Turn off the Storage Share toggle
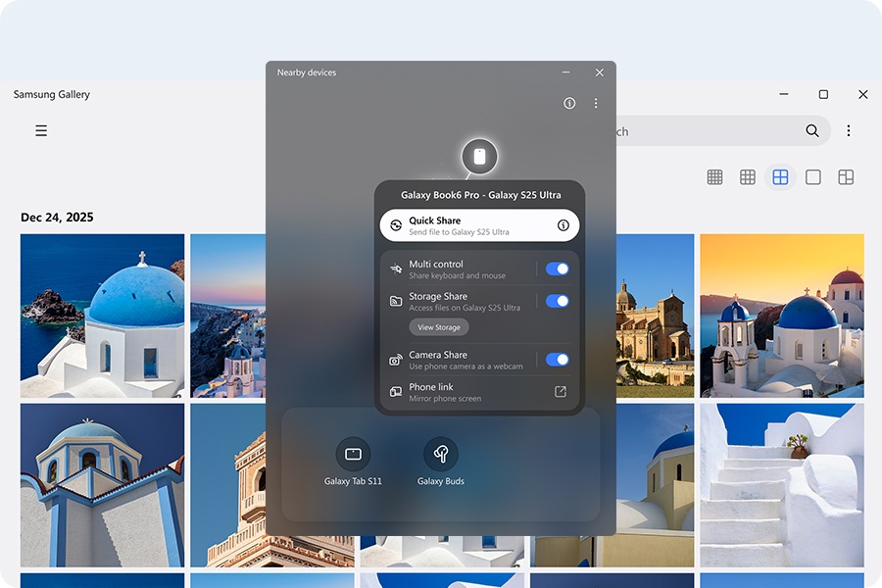 coord(557,301)
